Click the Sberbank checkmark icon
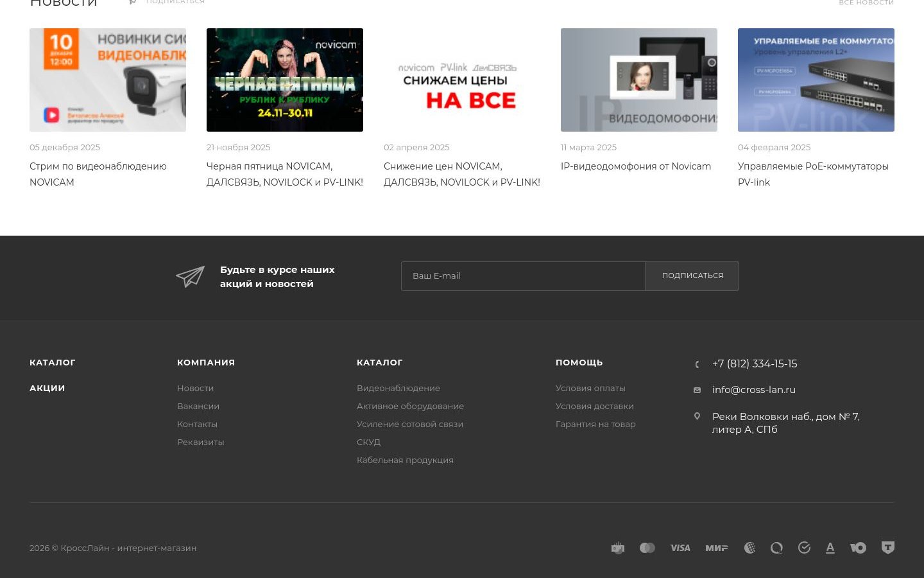Screen dimensions: 924x578 [x=804, y=548]
